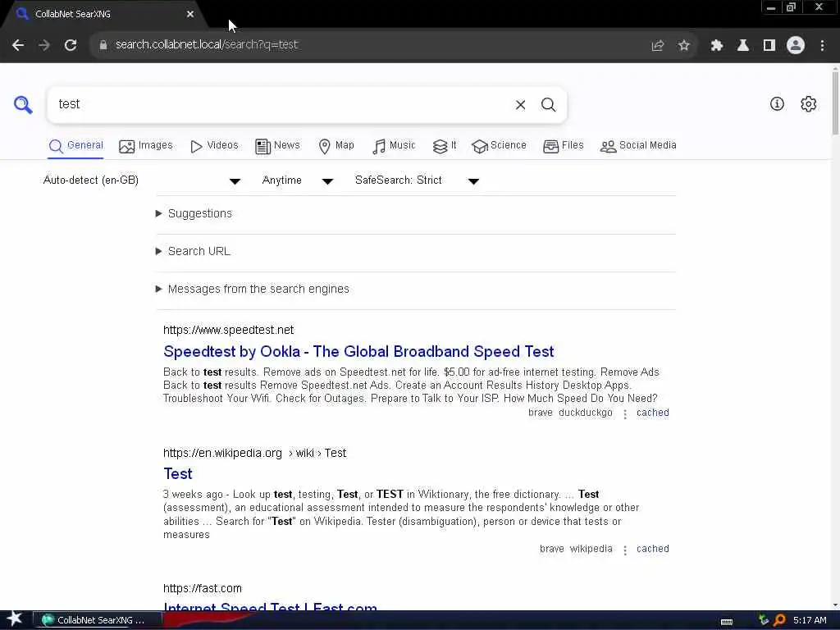Image resolution: width=840 pixels, height=630 pixels.
Task: Share this page icon in address bar
Action: 658,46
